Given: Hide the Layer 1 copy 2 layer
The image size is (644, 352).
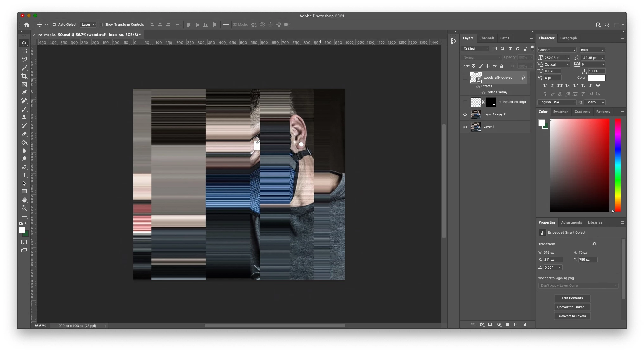Looking at the screenshot, I should point(465,114).
